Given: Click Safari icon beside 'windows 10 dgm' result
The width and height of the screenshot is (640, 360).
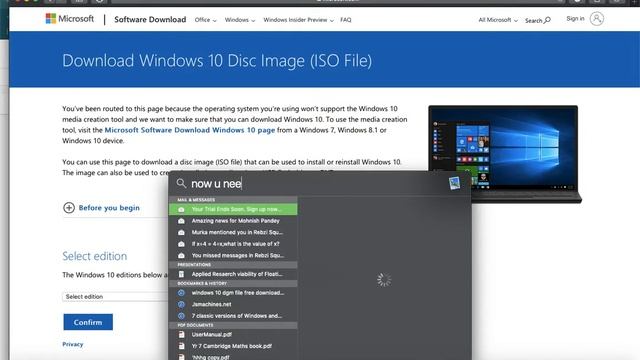Looking at the screenshot, I should [x=181, y=293].
